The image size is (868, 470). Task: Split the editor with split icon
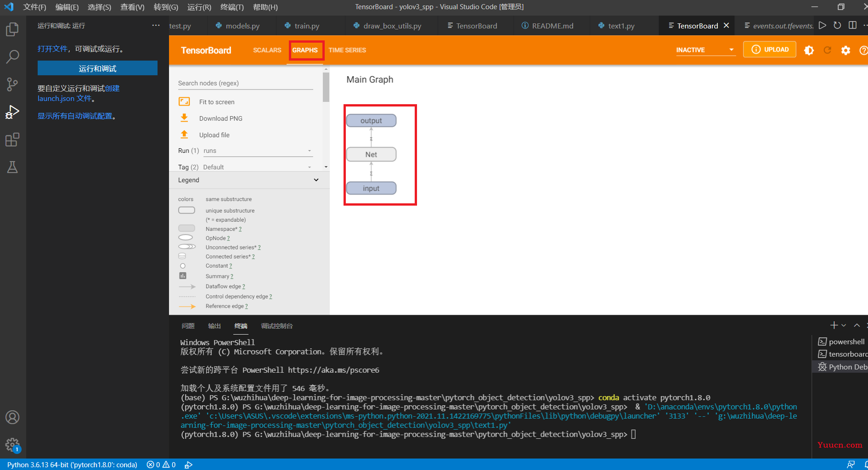pos(853,25)
